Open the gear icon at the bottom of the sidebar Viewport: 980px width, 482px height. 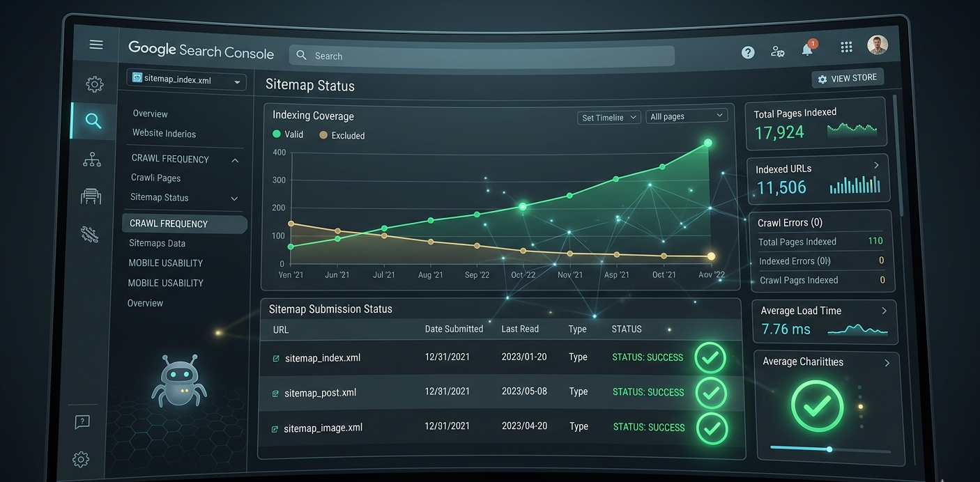coord(81,459)
